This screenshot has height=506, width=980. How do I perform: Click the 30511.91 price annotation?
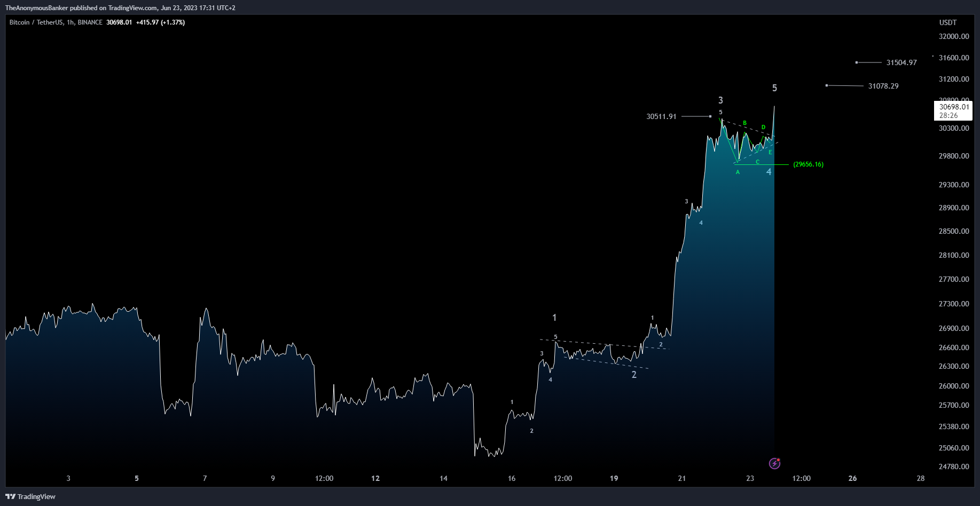pos(661,116)
